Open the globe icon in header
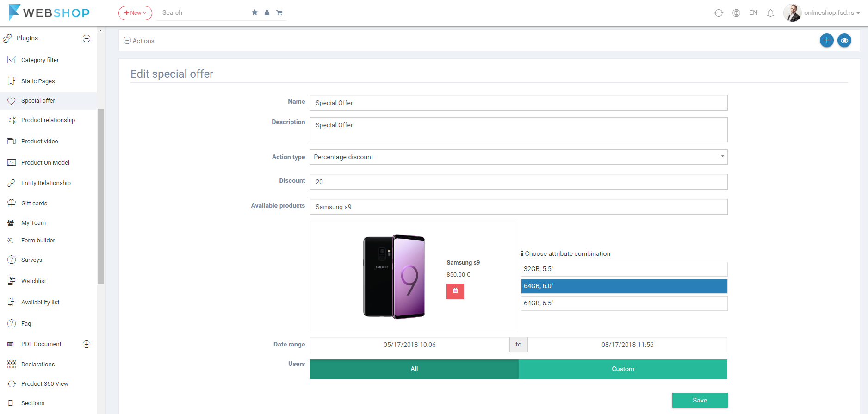The image size is (868, 414). [736, 13]
